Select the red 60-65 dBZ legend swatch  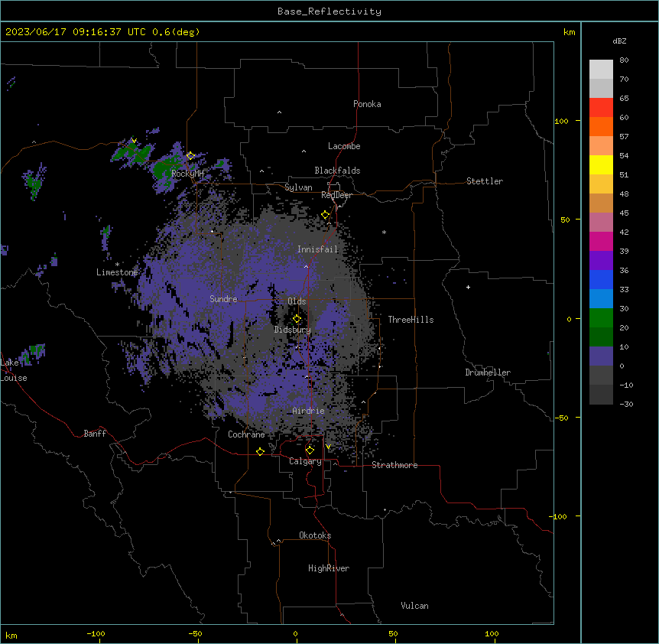601,107
